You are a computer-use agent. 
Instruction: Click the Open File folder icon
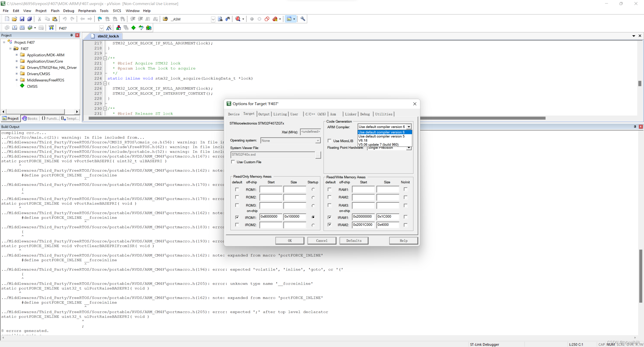pyautogui.click(x=14, y=19)
